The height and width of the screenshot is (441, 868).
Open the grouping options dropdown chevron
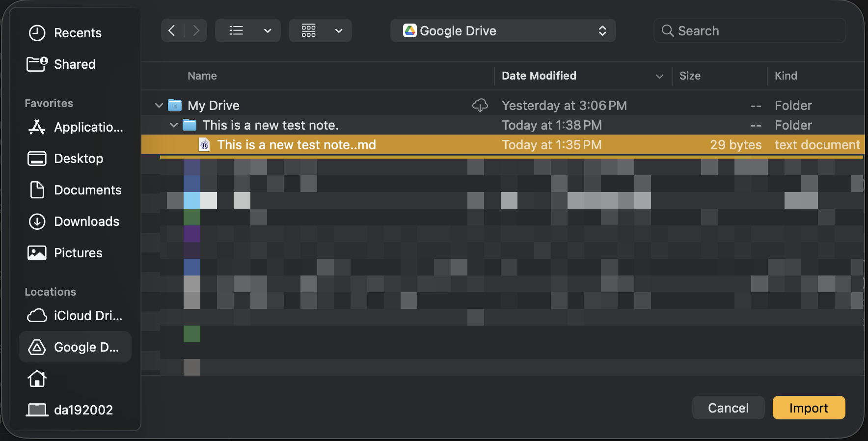(x=339, y=31)
